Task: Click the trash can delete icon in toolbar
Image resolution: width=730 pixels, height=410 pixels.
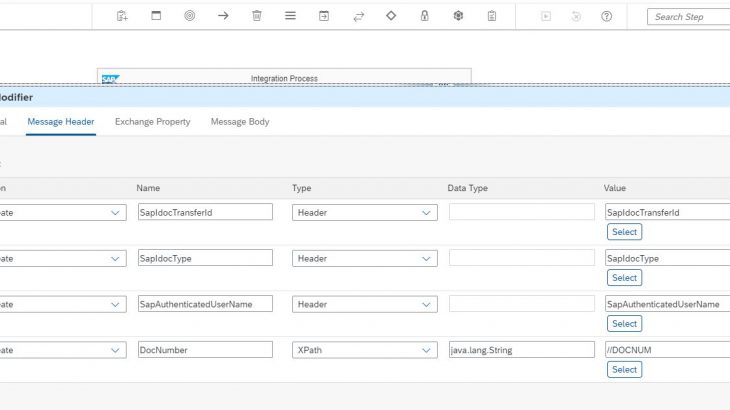Action: [257, 16]
